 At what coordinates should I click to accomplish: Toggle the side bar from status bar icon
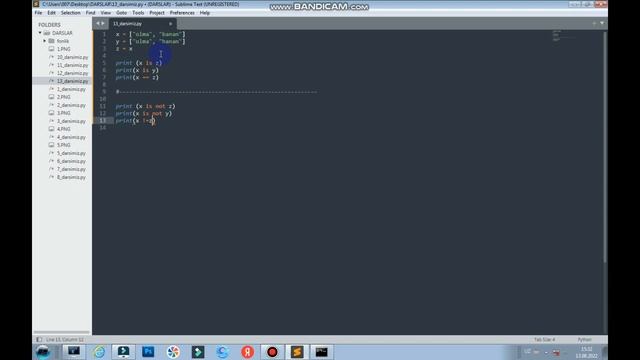39,340
